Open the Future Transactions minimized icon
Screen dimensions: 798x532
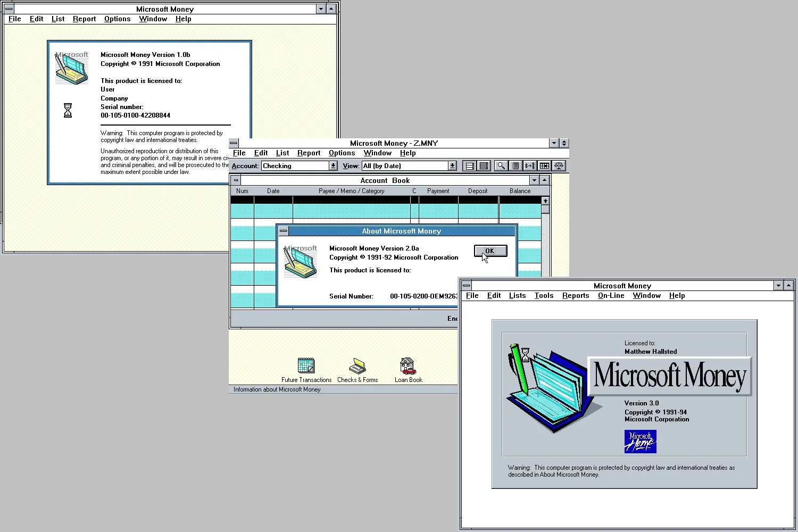point(306,370)
